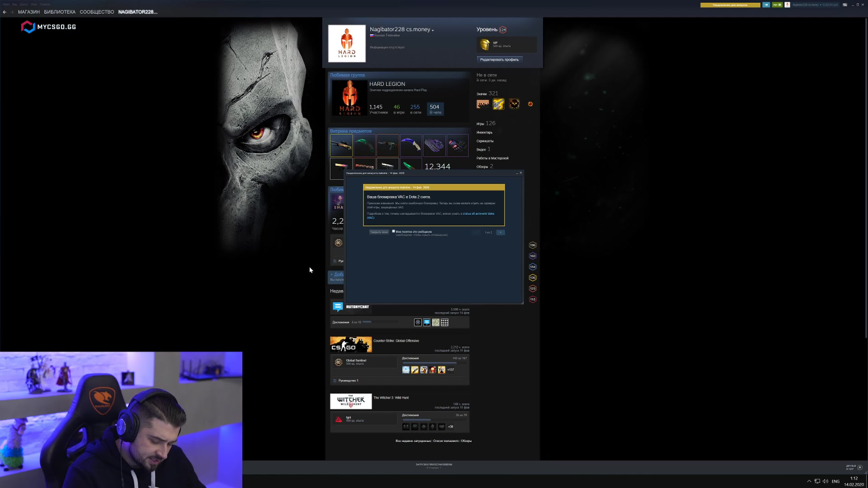Open the Игры 126 link
This screenshot has width=868, height=488.
(x=486, y=123)
